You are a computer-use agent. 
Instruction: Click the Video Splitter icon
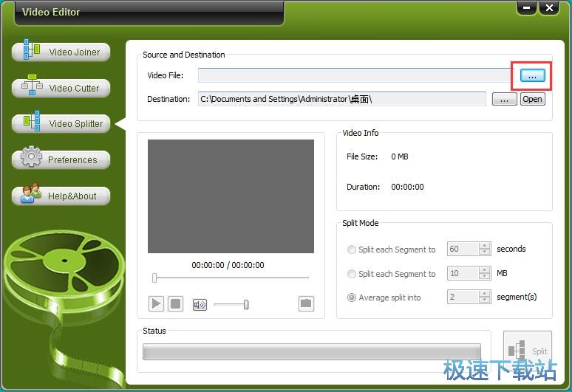(x=32, y=120)
